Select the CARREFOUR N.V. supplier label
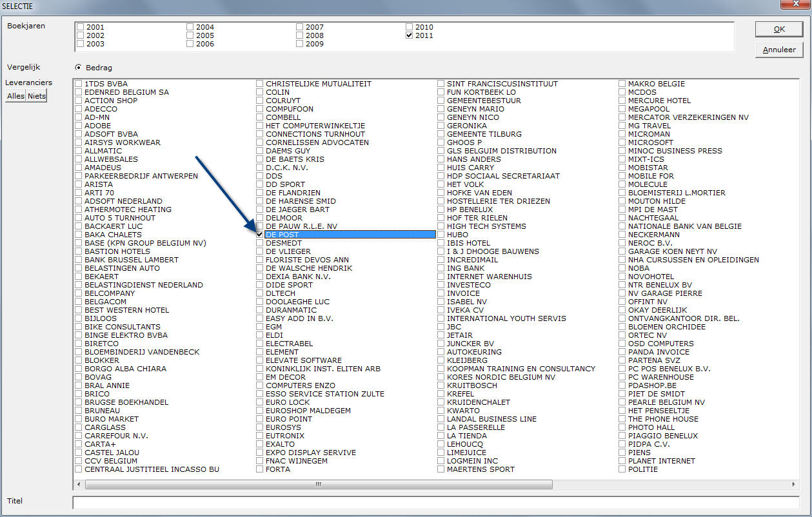The height and width of the screenshot is (517, 812). tap(116, 436)
